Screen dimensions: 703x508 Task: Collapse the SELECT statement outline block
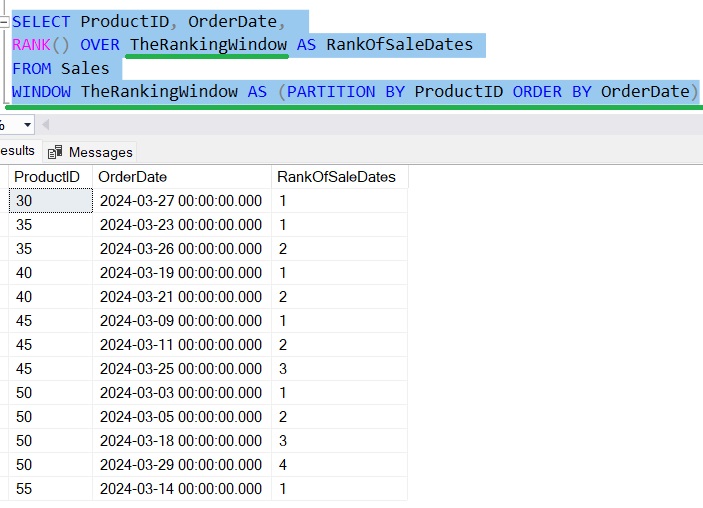[4, 22]
